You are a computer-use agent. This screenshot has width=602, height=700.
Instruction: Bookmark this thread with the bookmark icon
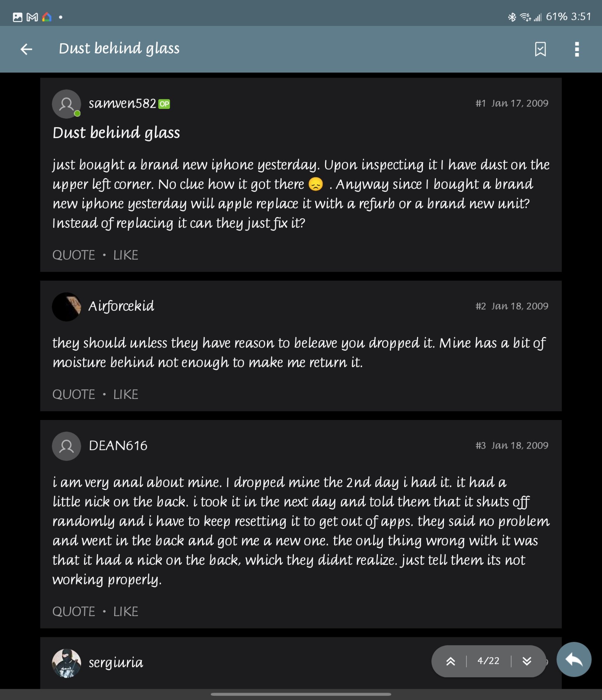tap(540, 49)
